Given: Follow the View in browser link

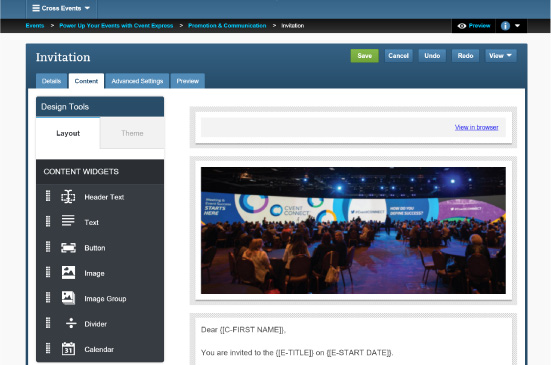Looking at the screenshot, I should 477,127.
